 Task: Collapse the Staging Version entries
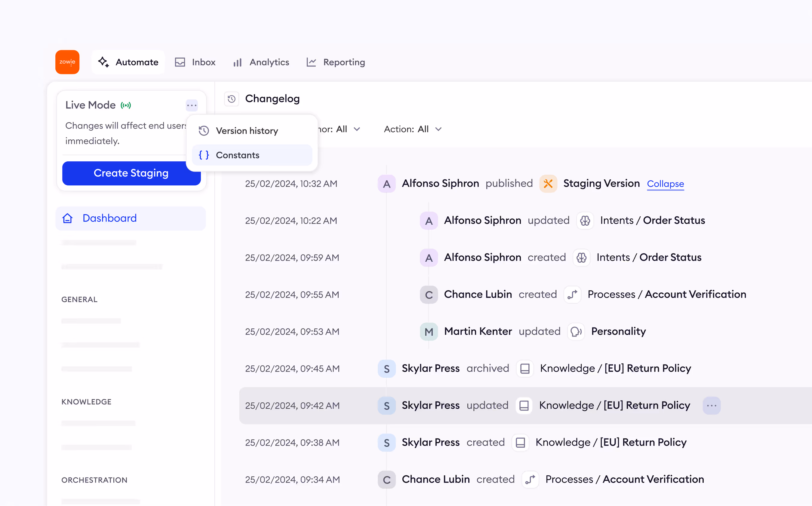click(x=665, y=184)
